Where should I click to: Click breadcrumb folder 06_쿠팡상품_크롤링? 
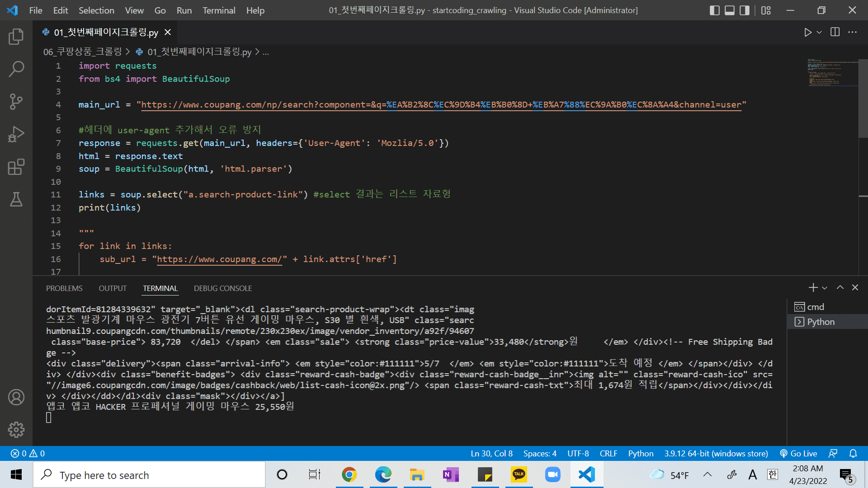pyautogui.click(x=82, y=52)
